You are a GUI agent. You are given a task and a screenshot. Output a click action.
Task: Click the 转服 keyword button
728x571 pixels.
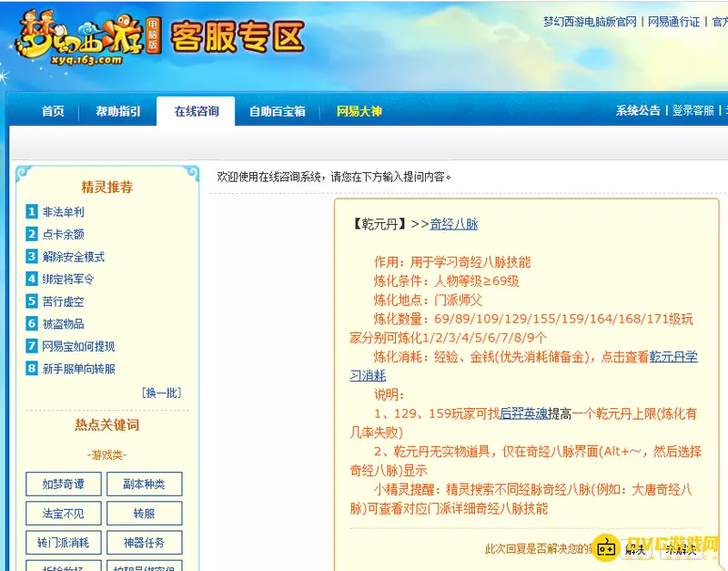point(144,514)
